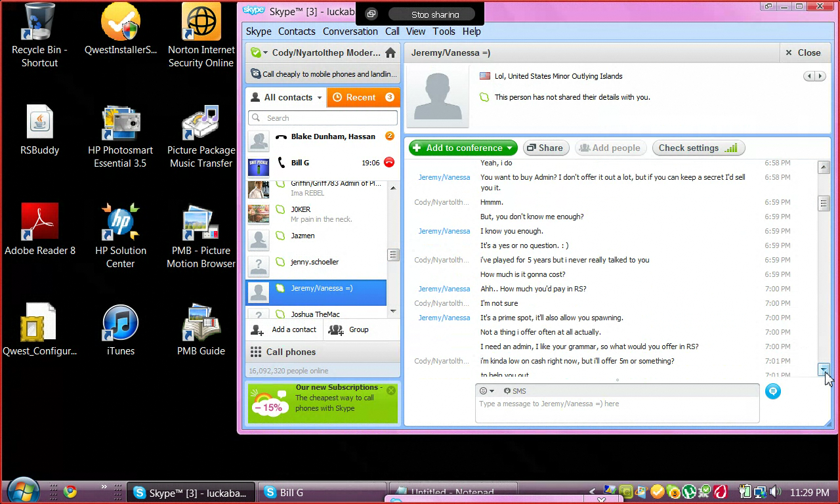
Task: Click the Windows Start orb
Action: coord(24,492)
